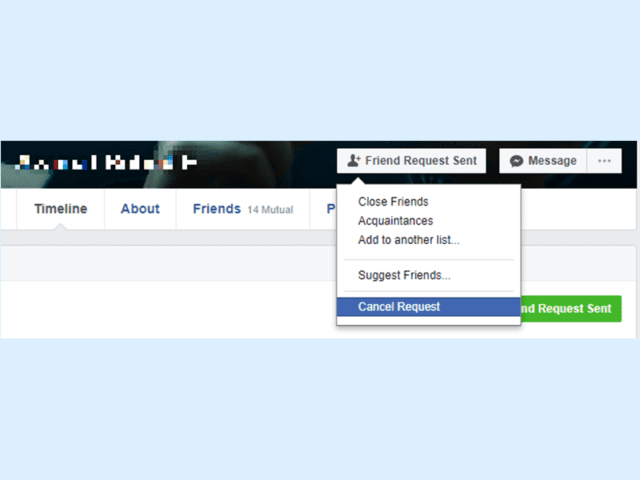Click the Message button label
Viewport: 640px width, 480px height.
(552, 161)
